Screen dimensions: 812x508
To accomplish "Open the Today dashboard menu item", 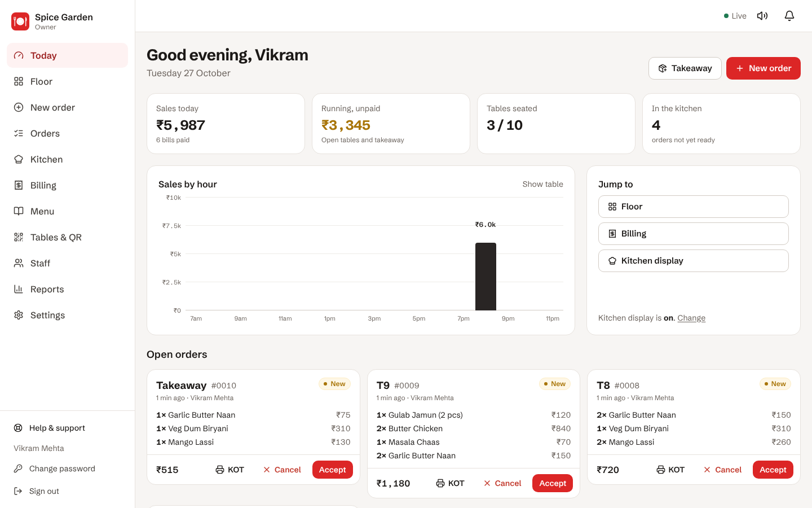I will coord(68,55).
